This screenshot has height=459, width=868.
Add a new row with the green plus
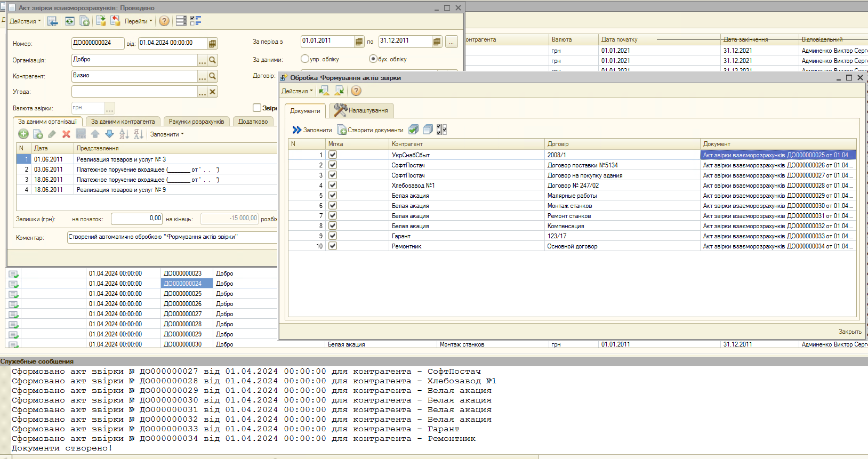pos(23,134)
